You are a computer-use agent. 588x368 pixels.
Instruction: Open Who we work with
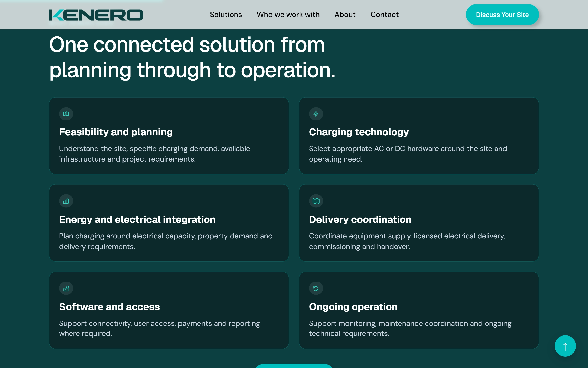tap(288, 15)
